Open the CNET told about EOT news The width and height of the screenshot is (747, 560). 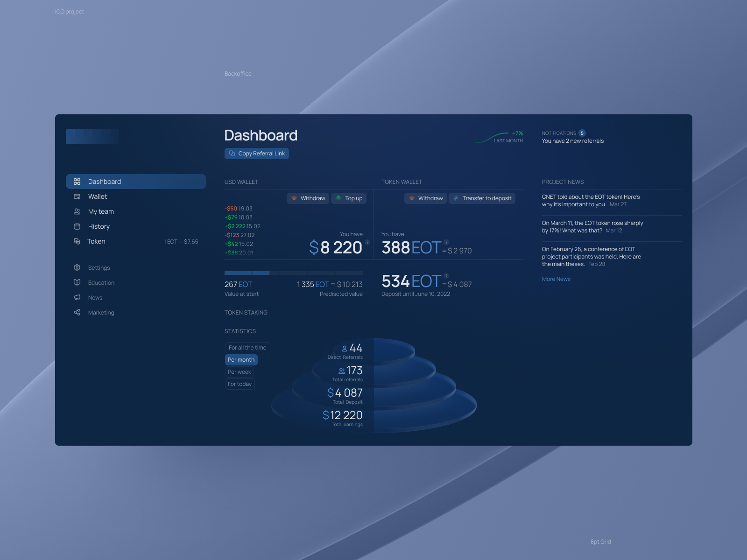click(591, 201)
